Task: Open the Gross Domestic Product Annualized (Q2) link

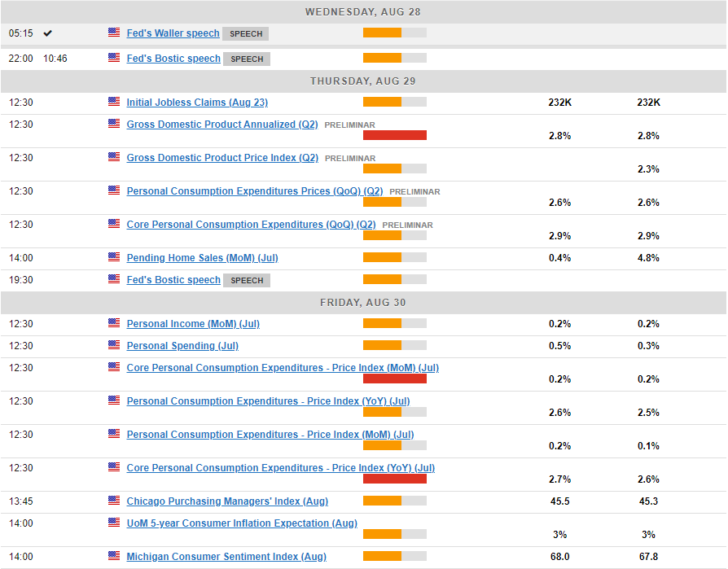Action: (222, 125)
